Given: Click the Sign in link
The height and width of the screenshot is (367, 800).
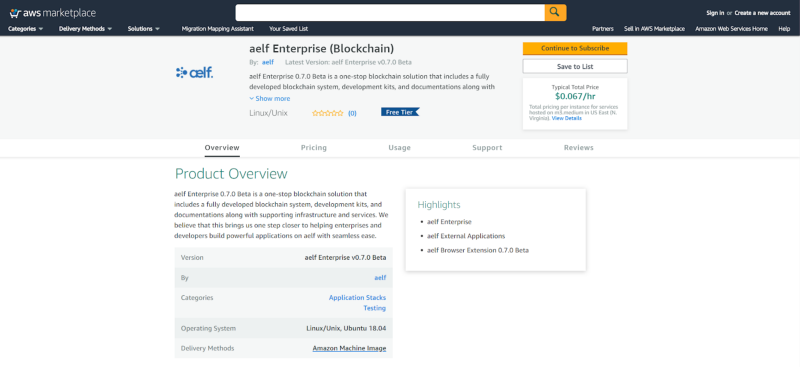Looking at the screenshot, I should [715, 13].
